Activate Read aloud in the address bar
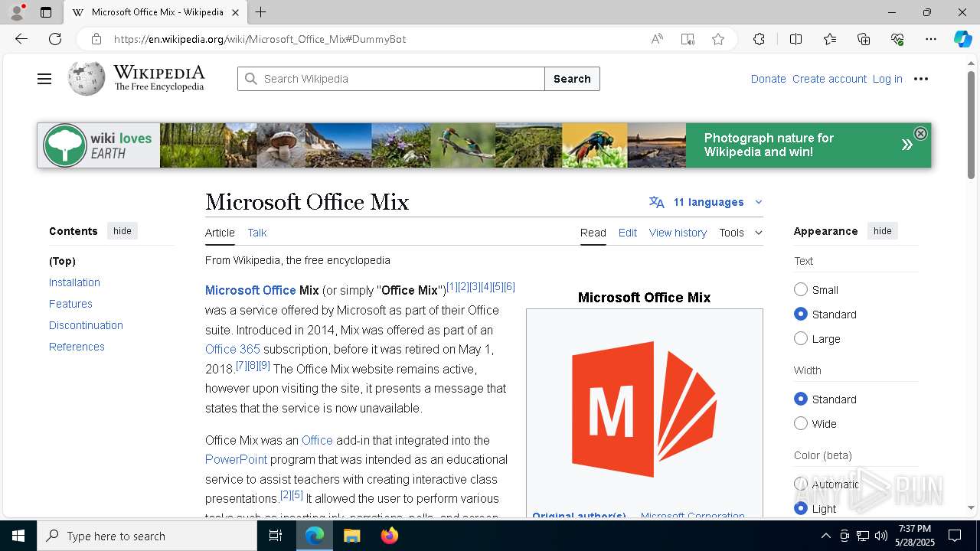This screenshot has width=980, height=551. [657, 39]
